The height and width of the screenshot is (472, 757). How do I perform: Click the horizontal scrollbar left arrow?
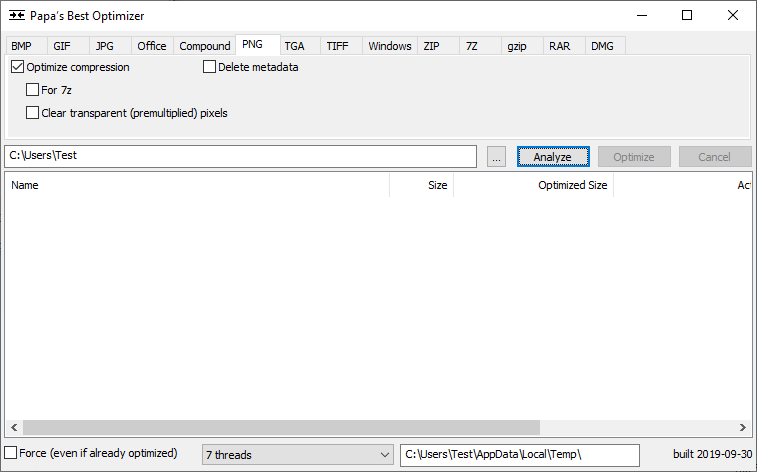[x=13, y=427]
